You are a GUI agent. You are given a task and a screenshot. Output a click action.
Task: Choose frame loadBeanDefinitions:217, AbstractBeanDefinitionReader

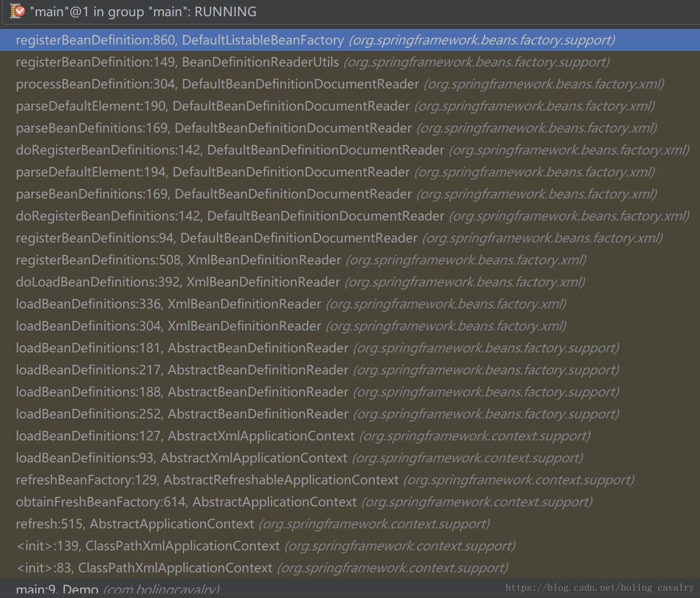click(x=350, y=370)
